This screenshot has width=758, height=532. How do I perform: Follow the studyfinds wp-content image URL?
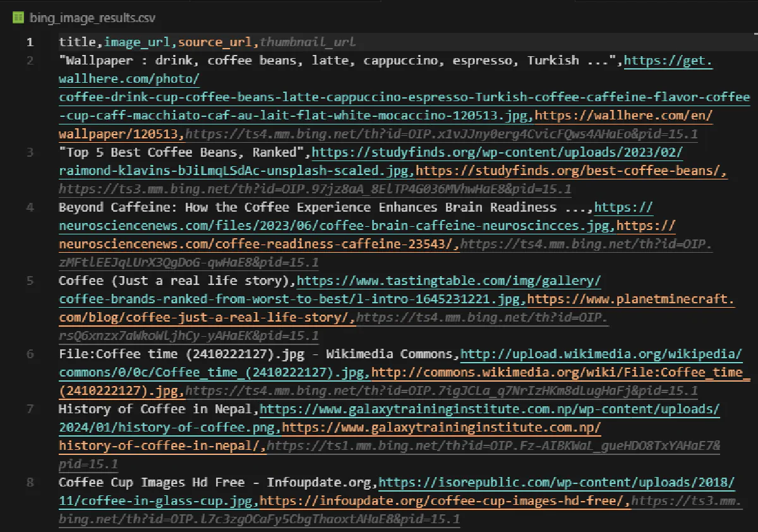(x=496, y=153)
